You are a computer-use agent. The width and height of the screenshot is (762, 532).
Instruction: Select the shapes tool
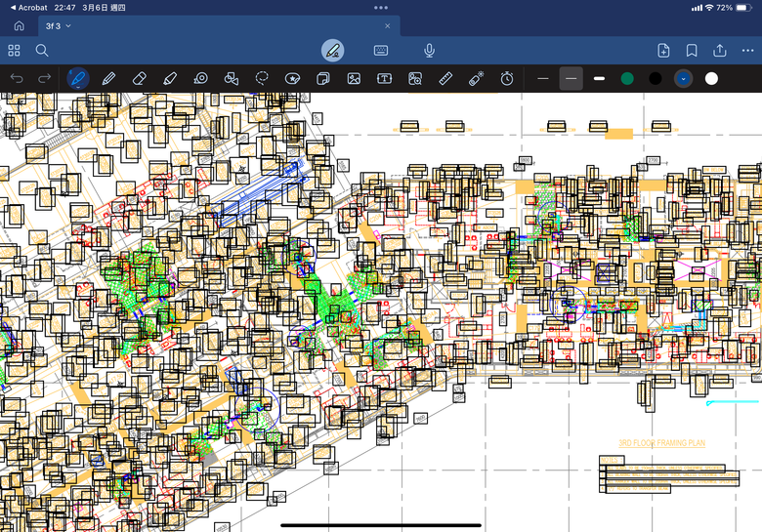232,78
